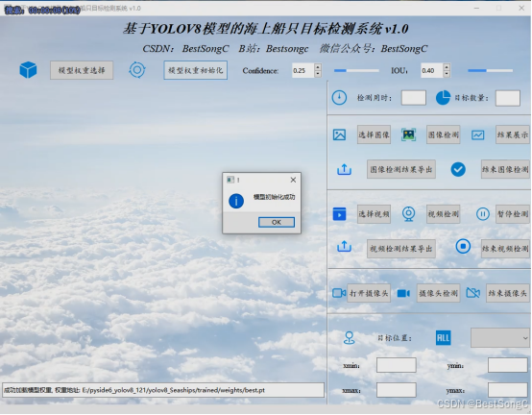Close the main application window
The height and width of the screenshot is (415, 532).
point(521,8)
